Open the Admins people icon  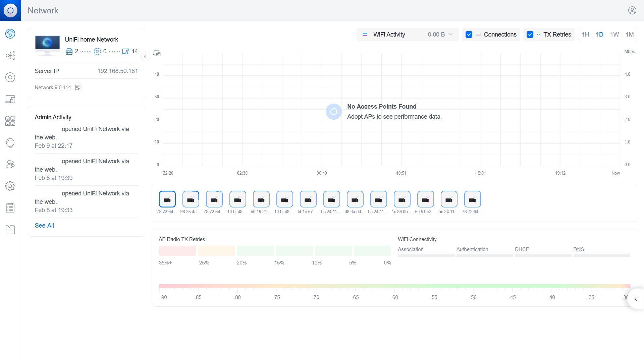point(10,164)
